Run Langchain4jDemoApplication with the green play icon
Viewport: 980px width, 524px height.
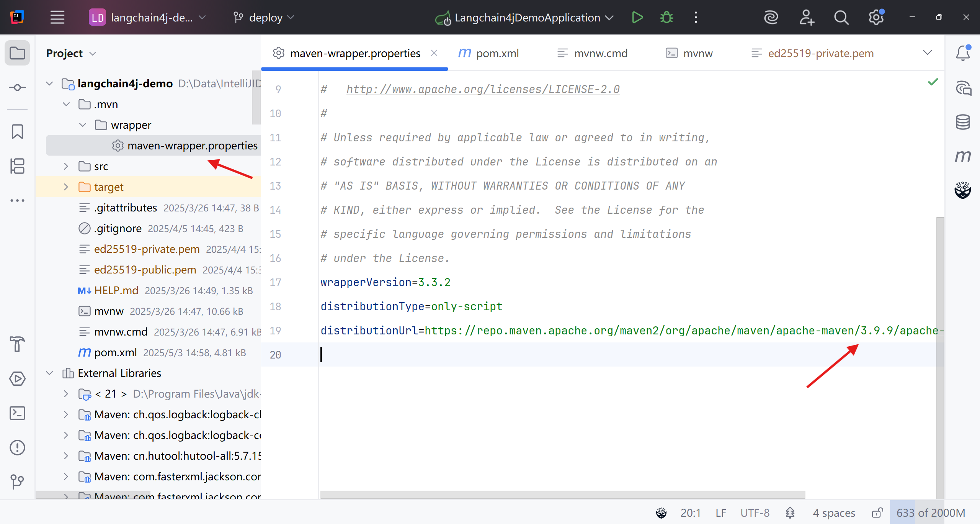coord(637,17)
